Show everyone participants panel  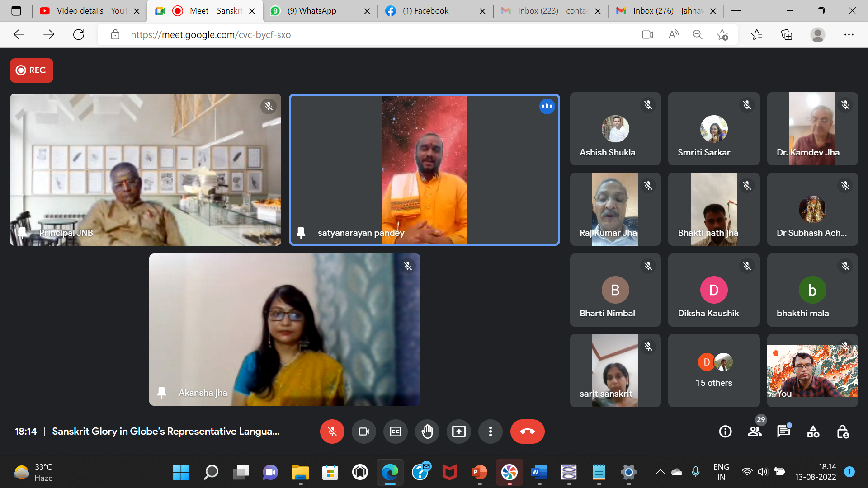tap(755, 432)
